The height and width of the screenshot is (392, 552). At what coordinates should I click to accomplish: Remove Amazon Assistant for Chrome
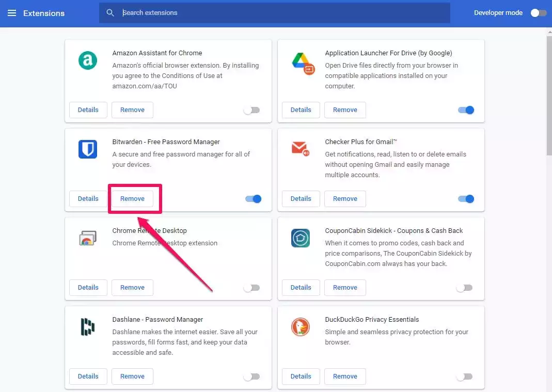point(132,110)
